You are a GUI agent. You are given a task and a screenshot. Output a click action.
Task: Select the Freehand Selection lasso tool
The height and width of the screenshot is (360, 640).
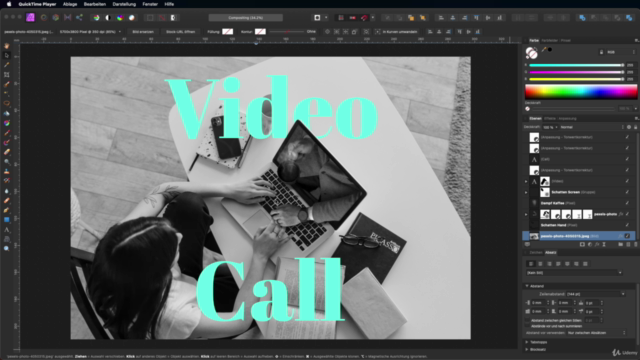click(x=7, y=104)
